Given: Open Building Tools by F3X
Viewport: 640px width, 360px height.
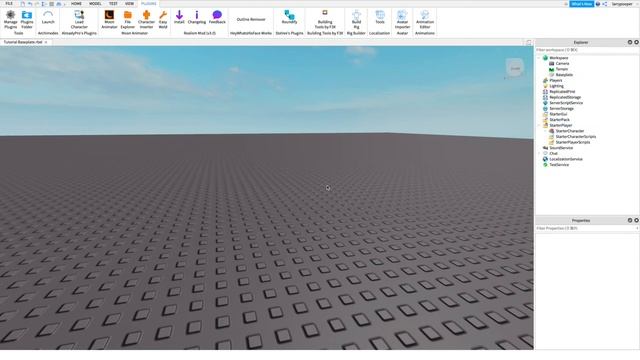Looking at the screenshot, I should coord(325,19).
